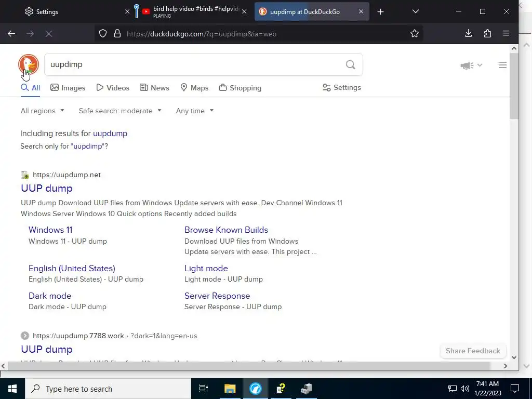Open the network icon in system tray
The height and width of the screenshot is (399, 532).
click(x=453, y=389)
